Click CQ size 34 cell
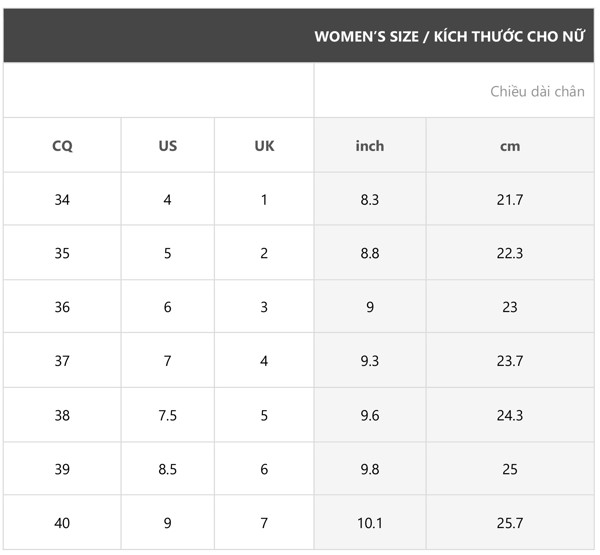Image resolution: width=600 pixels, height=555 pixels. (x=62, y=200)
